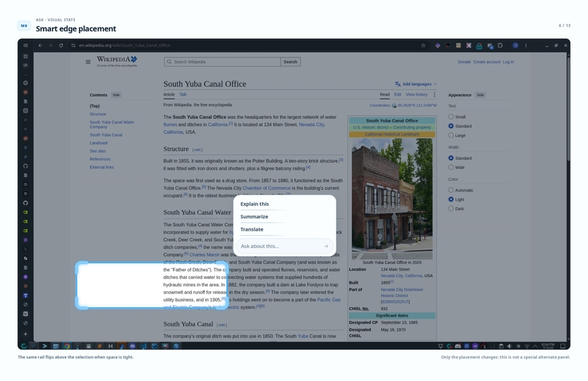The height and width of the screenshot is (381, 588).
Task: Choose Explain this in the popup
Action: click(255, 204)
